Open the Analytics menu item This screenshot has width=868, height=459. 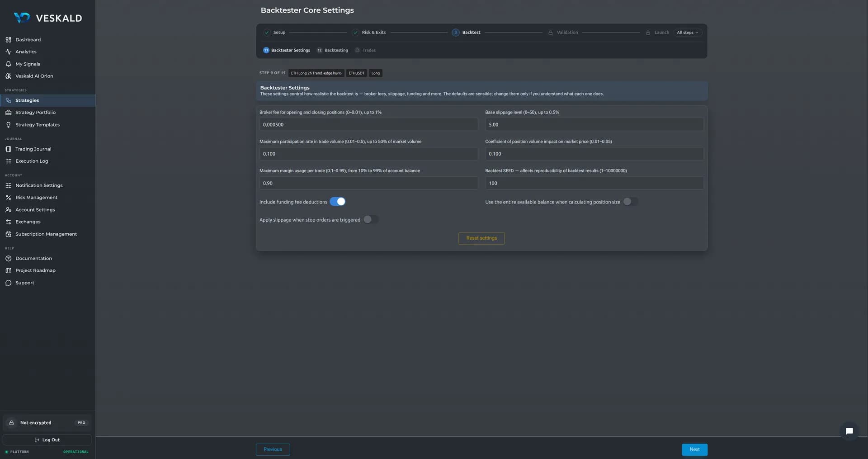47,52
